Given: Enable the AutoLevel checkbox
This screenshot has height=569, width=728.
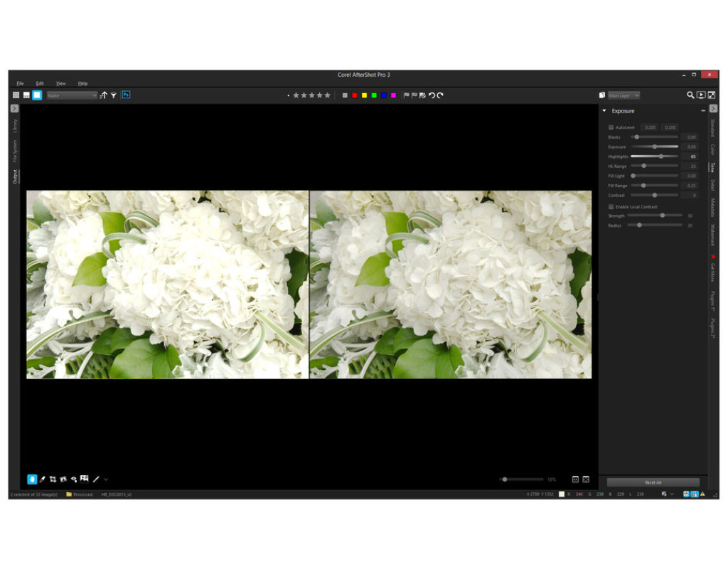Looking at the screenshot, I should (x=611, y=127).
